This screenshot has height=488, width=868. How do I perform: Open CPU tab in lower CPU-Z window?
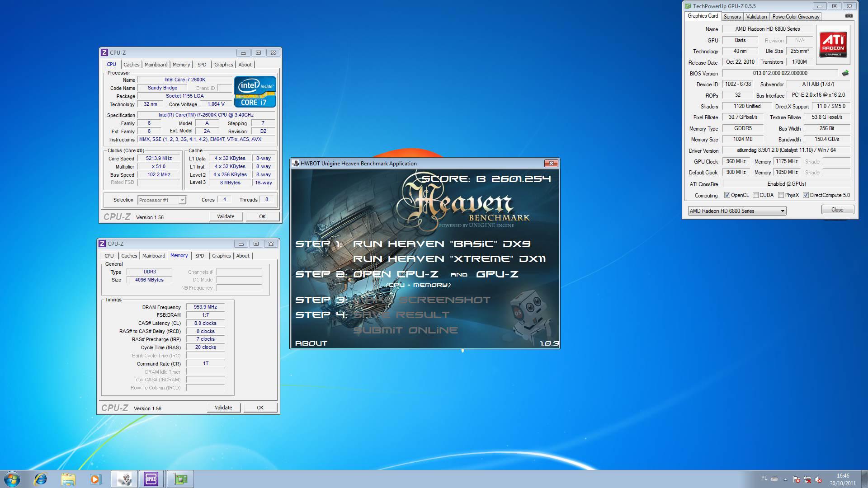(109, 256)
